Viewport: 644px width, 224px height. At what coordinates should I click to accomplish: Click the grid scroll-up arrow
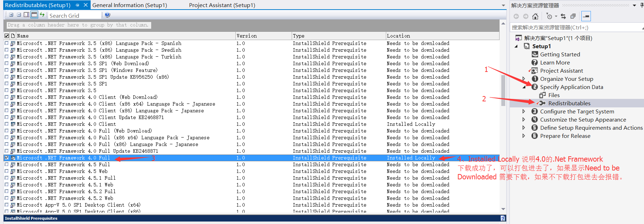click(x=503, y=23)
